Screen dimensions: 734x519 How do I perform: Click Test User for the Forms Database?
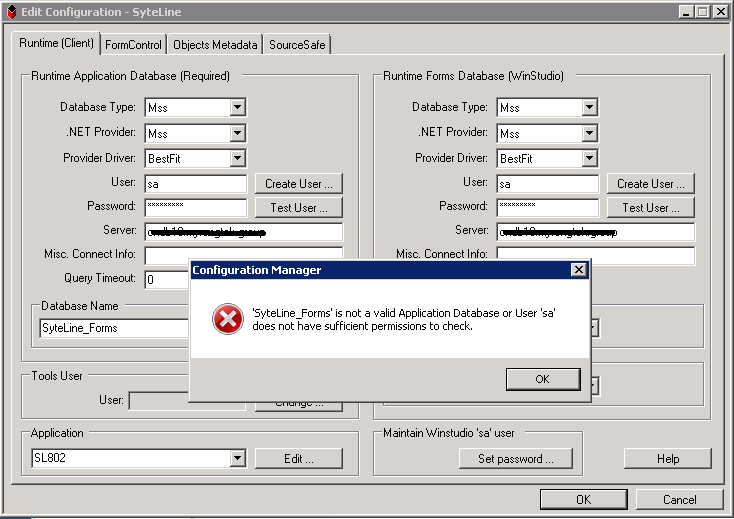(651, 207)
